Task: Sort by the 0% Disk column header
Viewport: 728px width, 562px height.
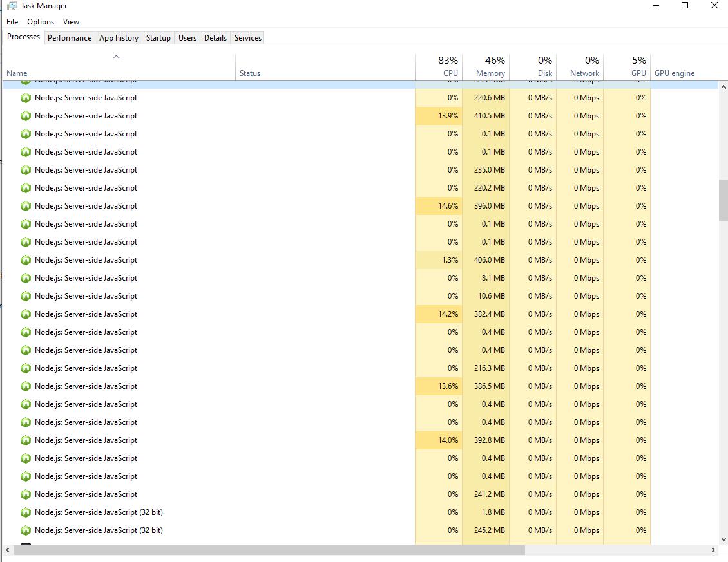Action: [x=533, y=68]
